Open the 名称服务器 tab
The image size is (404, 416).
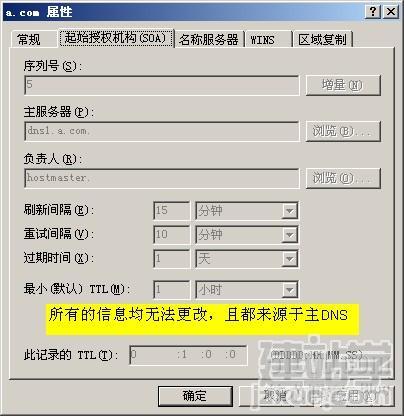tap(209, 39)
